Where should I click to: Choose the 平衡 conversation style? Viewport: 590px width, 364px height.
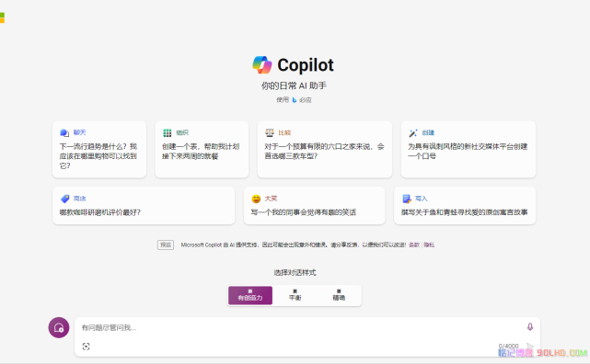click(295, 295)
